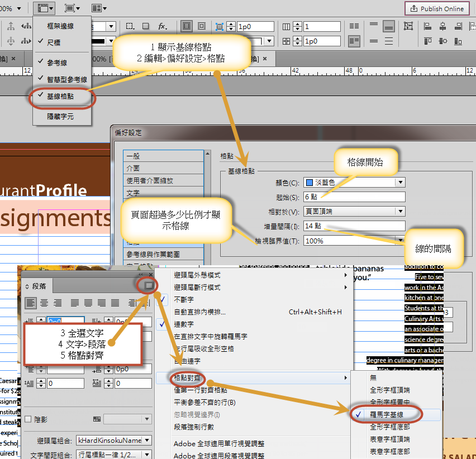Set vertical text alignment to center
This screenshot has width=476, height=459.
click(x=374, y=41)
